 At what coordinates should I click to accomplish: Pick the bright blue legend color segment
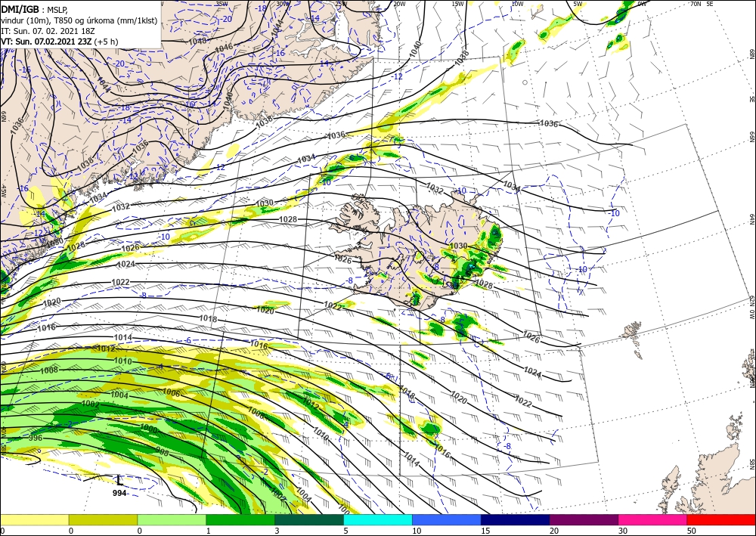pos(447,520)
